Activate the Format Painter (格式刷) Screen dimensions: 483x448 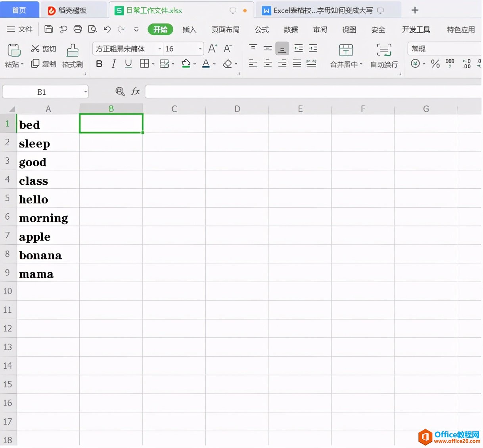click(x=73, y=56)
